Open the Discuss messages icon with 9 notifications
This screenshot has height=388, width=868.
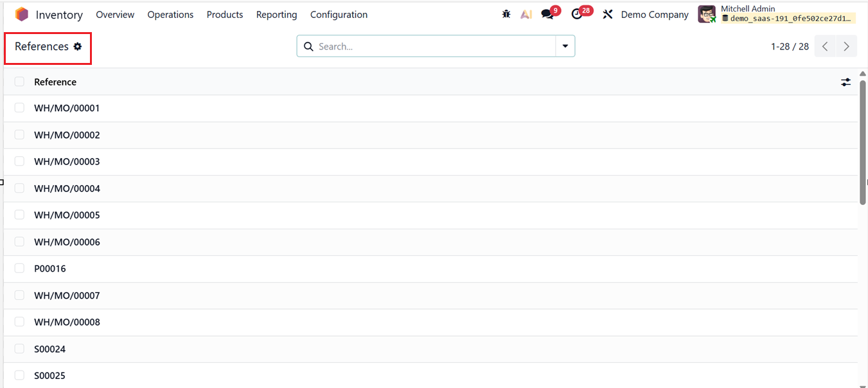[547, 13]
